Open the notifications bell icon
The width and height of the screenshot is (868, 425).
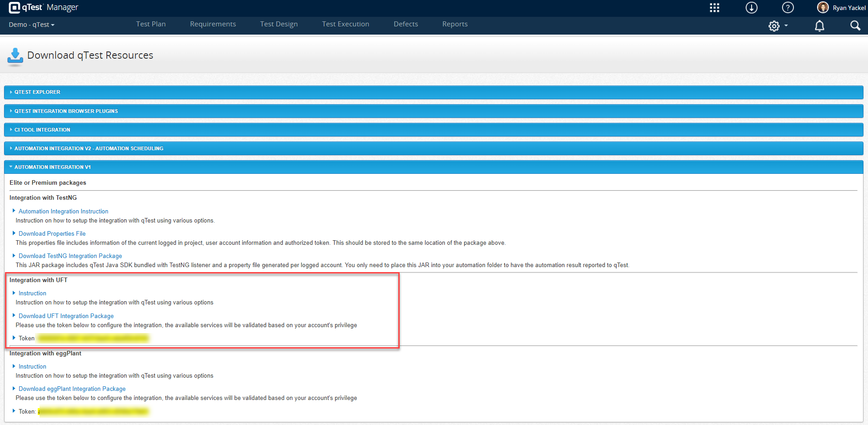819,26
